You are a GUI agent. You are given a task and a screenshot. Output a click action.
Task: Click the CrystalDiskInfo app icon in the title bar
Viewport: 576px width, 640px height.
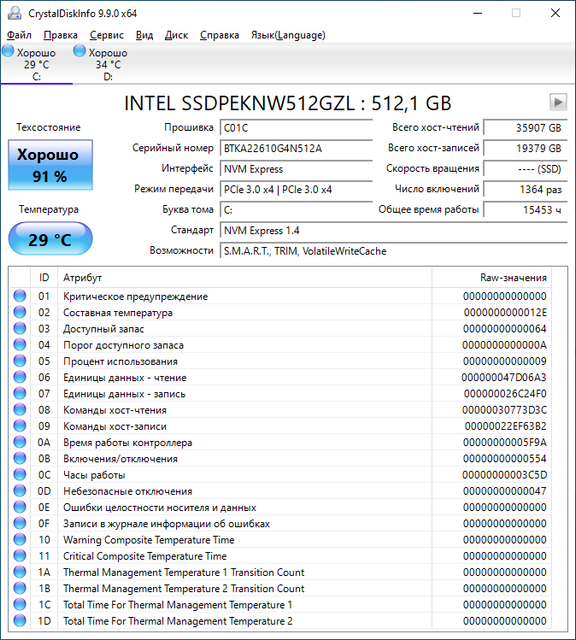tap(15, 13)
